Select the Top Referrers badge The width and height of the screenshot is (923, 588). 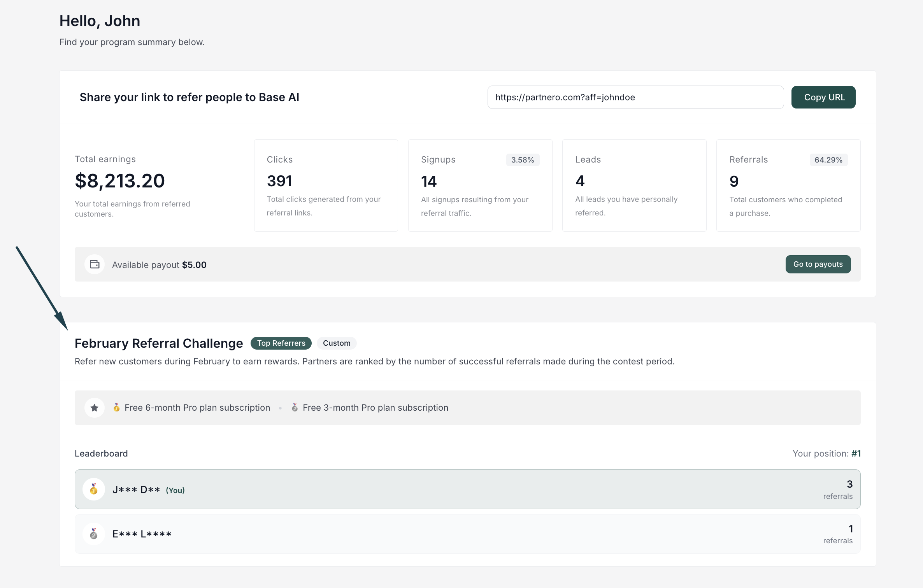click(281, 343)
